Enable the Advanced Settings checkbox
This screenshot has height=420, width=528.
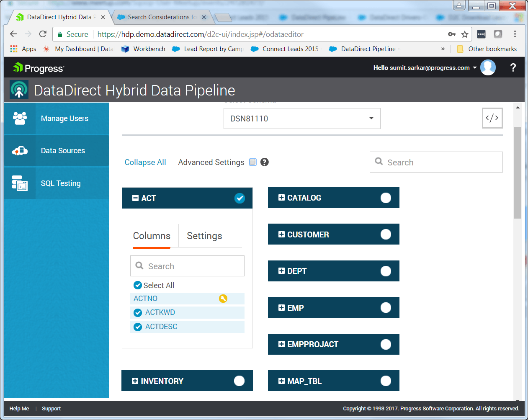point(252,162)
